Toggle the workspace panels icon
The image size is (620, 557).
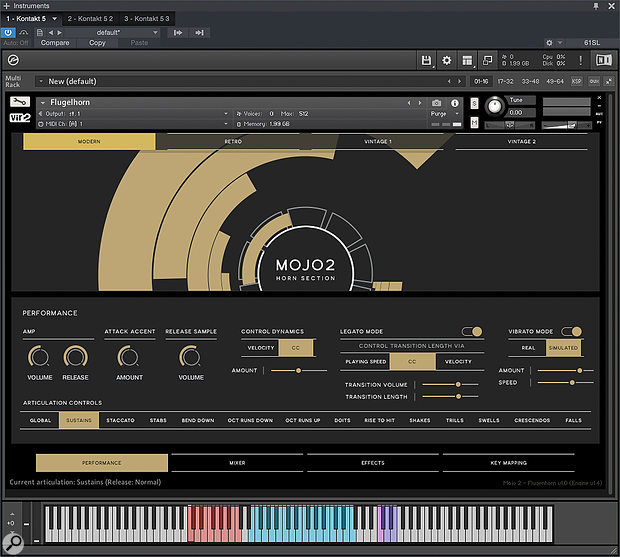pyautogui.click(x=467, y=60)
